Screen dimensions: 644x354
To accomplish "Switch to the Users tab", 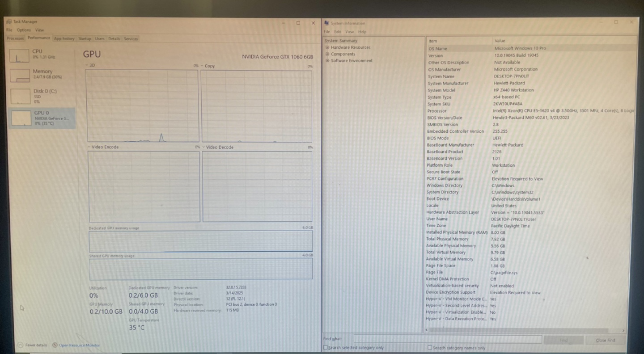I will pos(100,39).
